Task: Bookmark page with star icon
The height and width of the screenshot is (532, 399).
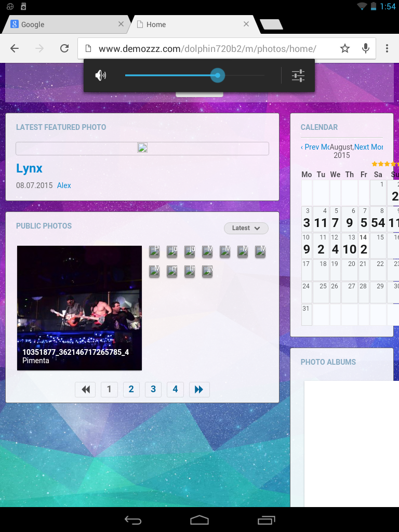Action: tap(345, 48)
